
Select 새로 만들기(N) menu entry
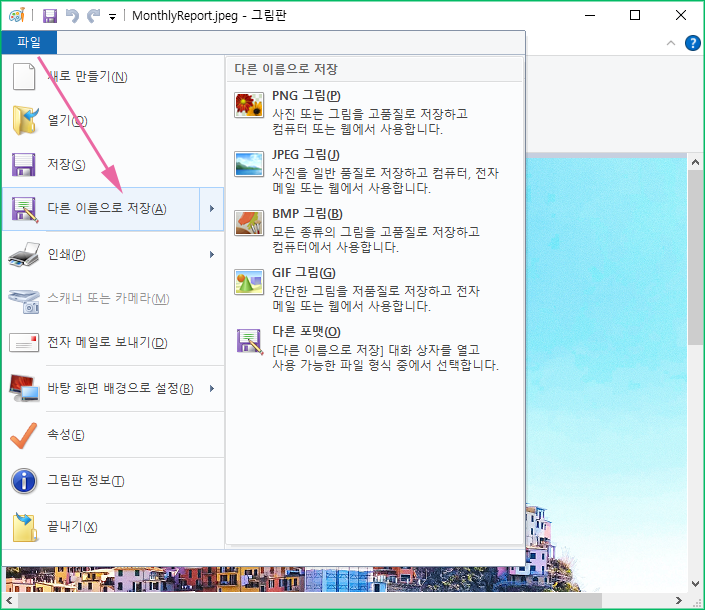point(113,76)
